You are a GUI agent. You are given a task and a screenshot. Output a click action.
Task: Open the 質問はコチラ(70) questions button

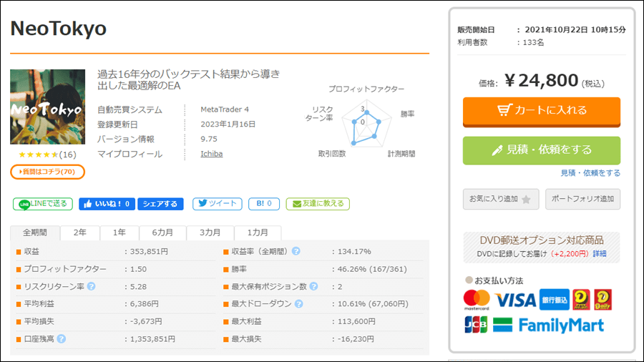click(x=48, y=172)
